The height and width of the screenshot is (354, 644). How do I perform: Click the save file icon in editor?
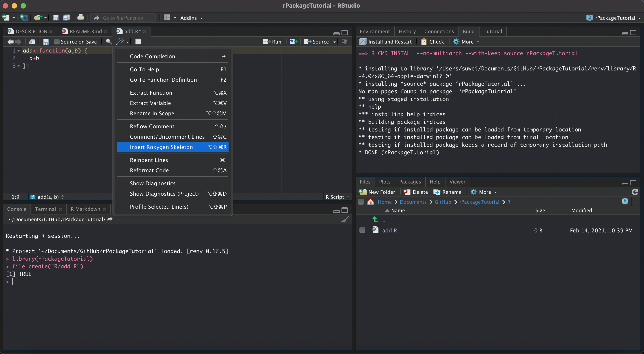click(45, 42)
